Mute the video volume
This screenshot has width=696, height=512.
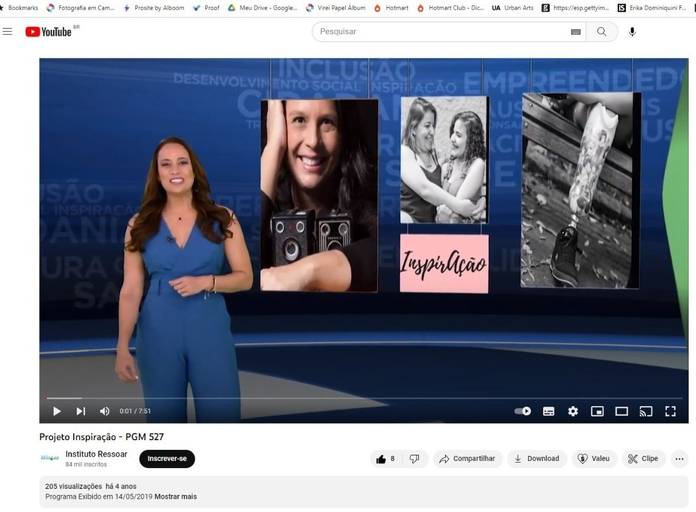click(x=105, y=411)
